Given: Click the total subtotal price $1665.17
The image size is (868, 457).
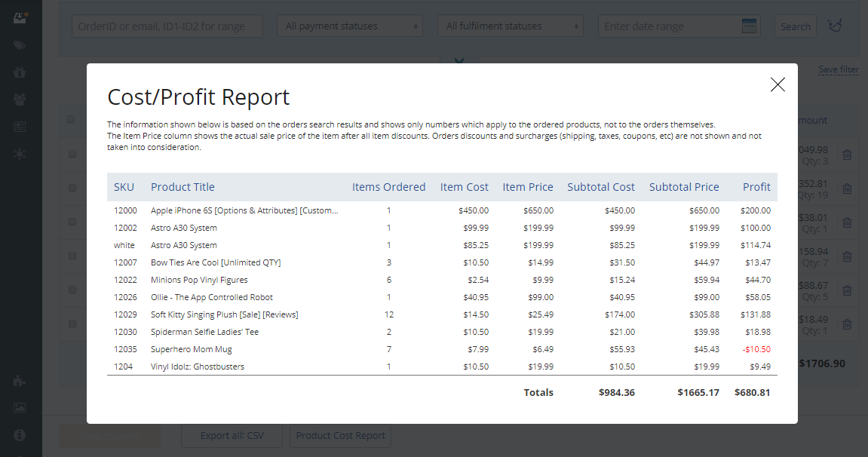Looking at the screenshot, I should [698, 392].
